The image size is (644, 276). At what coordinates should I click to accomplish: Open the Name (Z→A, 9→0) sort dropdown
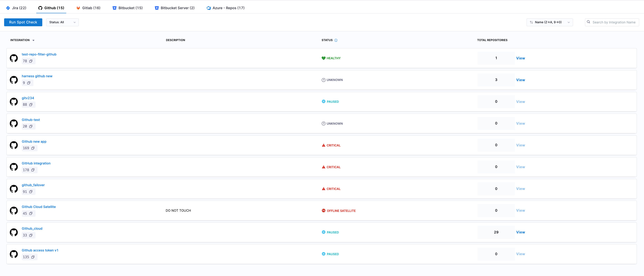point(550,22)
